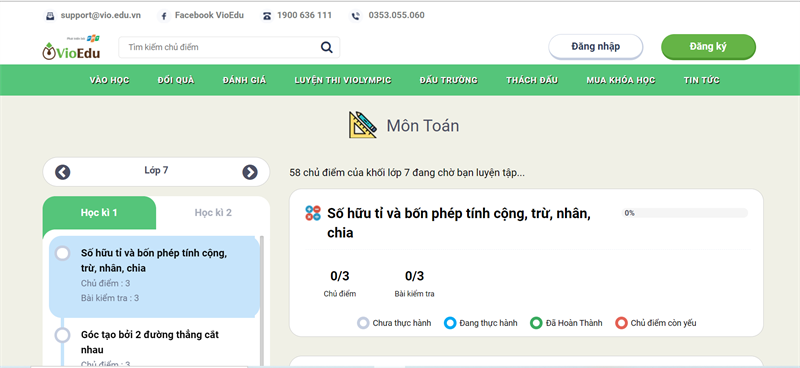Click Bài kiểm tra : 3 in sidebar
Screen dimensions: 800x368
[x=110, y=298]
